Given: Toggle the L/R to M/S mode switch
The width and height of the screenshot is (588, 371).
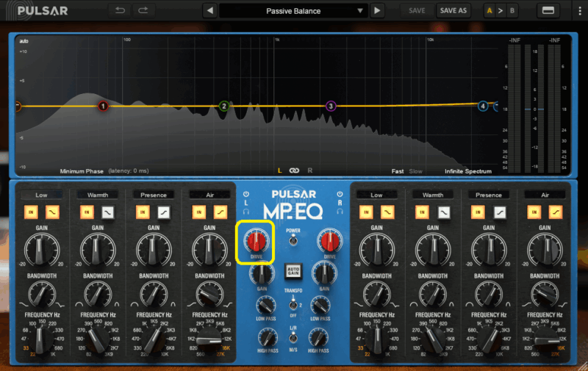Looking at the screenshot, I should 293,339.
